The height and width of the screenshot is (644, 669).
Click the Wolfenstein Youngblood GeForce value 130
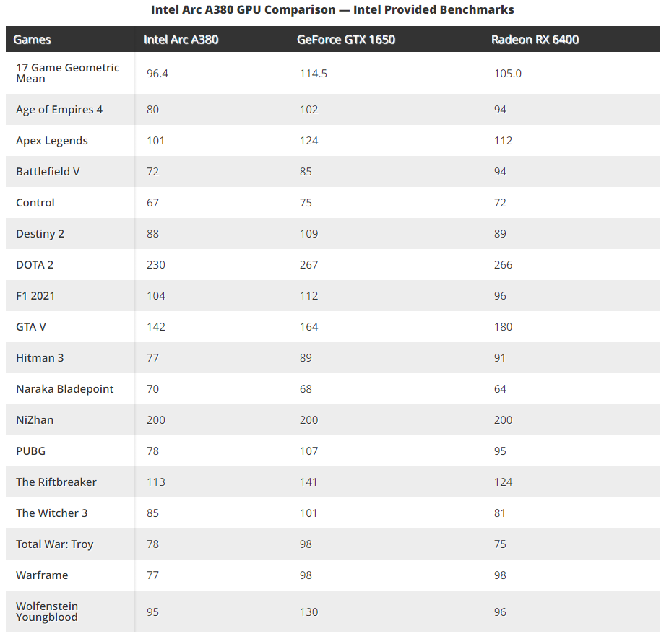[308, 612]
